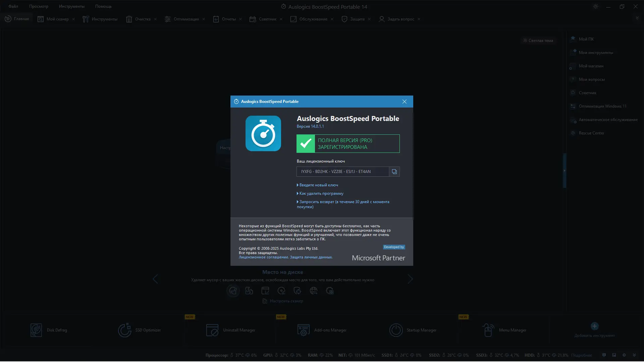The width and height of the screenshot is (644, 362).
Task: Click the add tool plus icon
Action: click(594, 326)
